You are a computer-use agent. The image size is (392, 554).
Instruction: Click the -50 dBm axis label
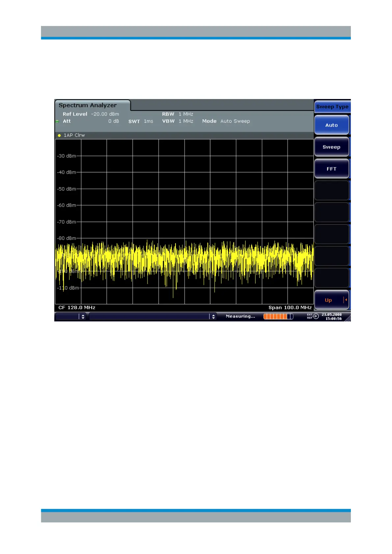click(66, 189)
